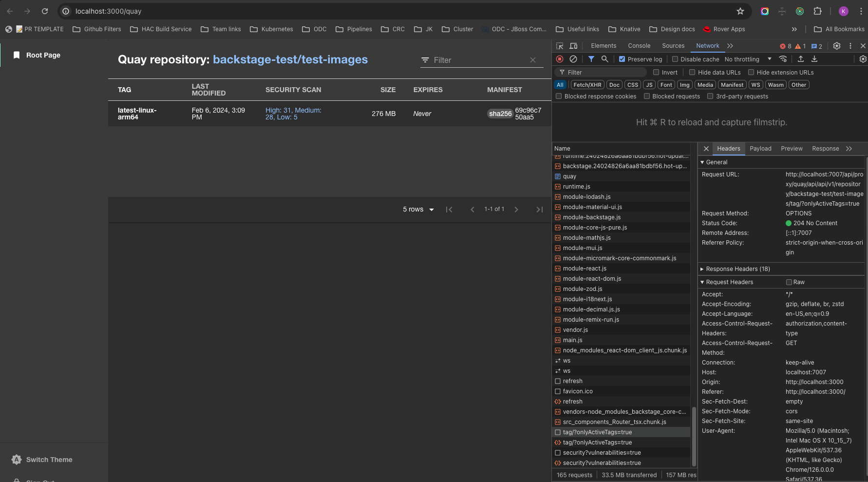This screenshot has height=482, width=868.
Task: Click the export HAR download icon
Action: (x=814, y=59)
